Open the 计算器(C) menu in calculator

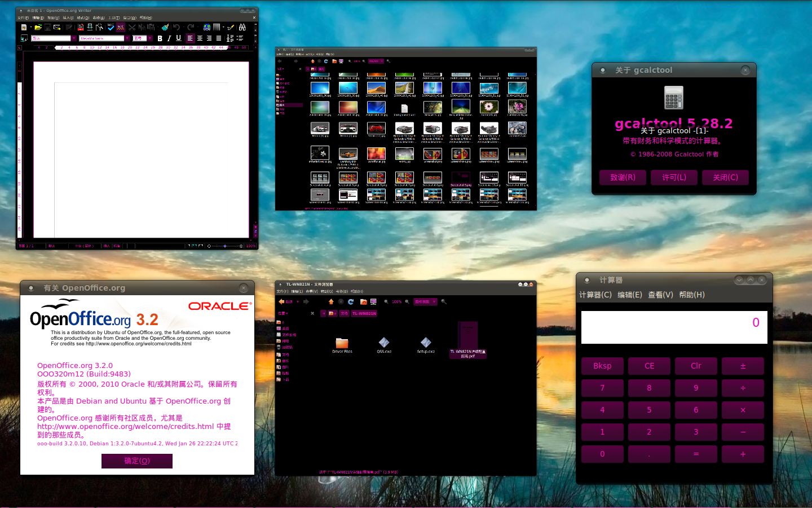coord(595,295)
